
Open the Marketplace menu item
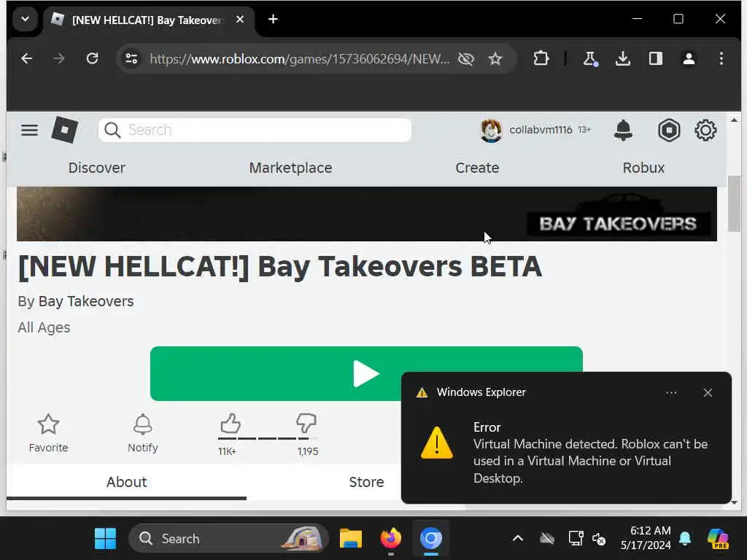[x=290, y=168]
